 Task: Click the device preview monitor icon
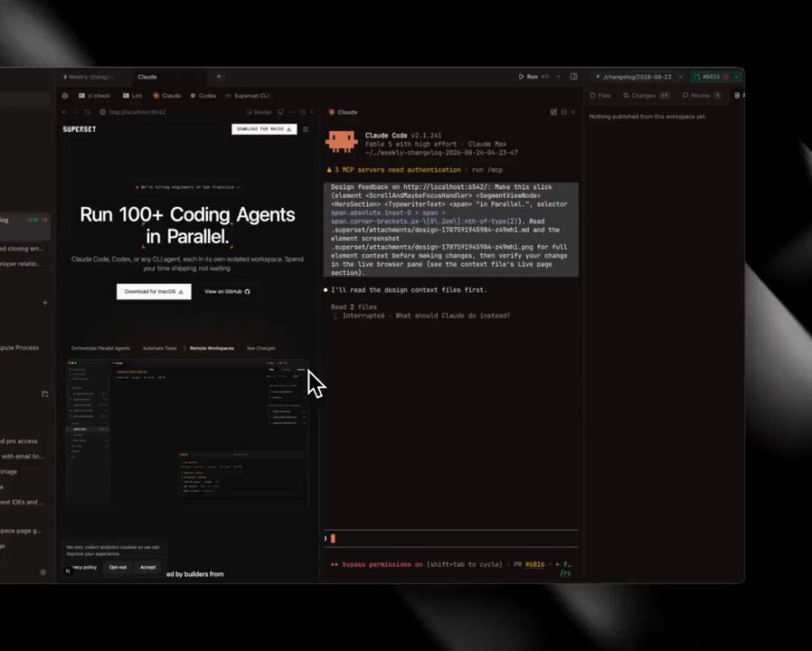280,112
